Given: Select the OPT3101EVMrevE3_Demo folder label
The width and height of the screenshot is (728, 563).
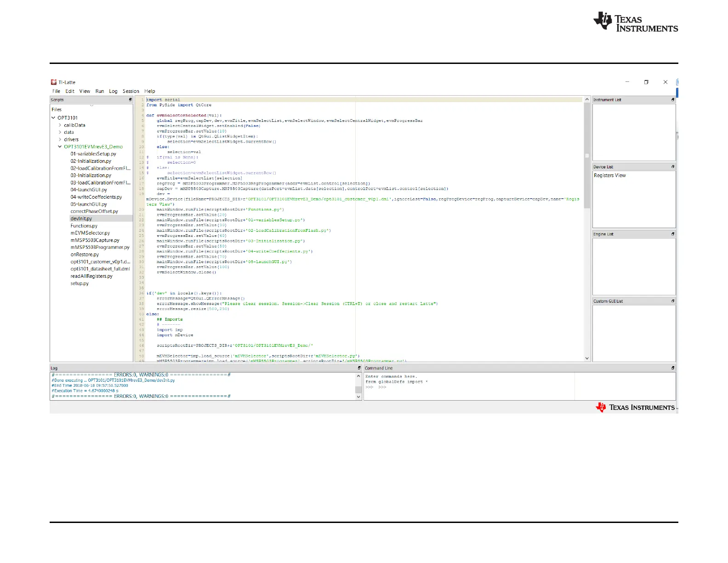Looking at the screenshot, I should point(93,147).
